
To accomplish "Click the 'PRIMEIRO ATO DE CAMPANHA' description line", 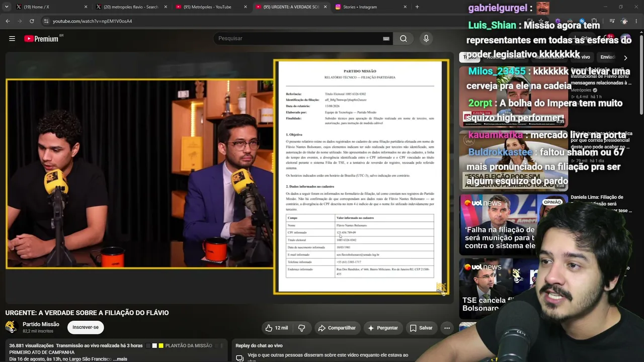I will [x=42, y=352].
